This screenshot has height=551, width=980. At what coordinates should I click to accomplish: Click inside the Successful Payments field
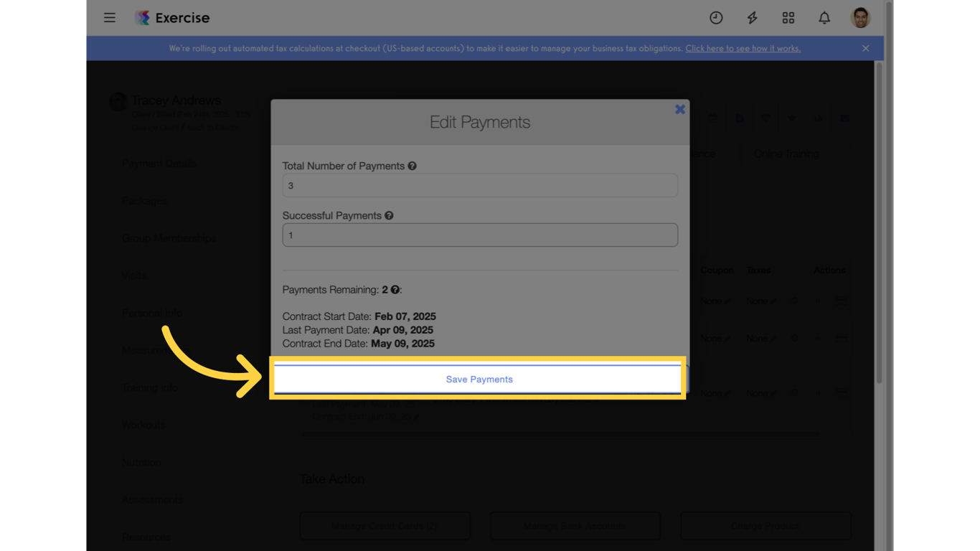point(479,235)
